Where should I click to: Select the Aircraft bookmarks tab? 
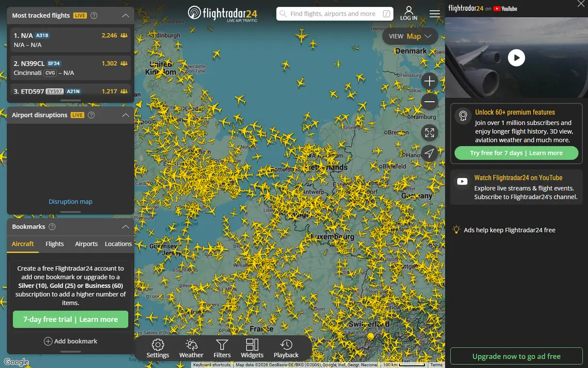tap(22, 244)
